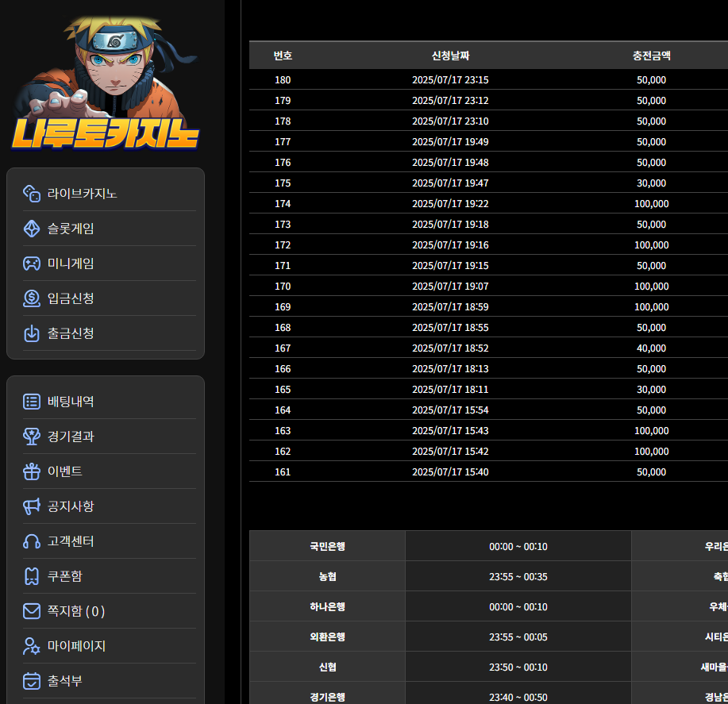Click the 나루토카지노 logo image

click(x=106, y=83)
